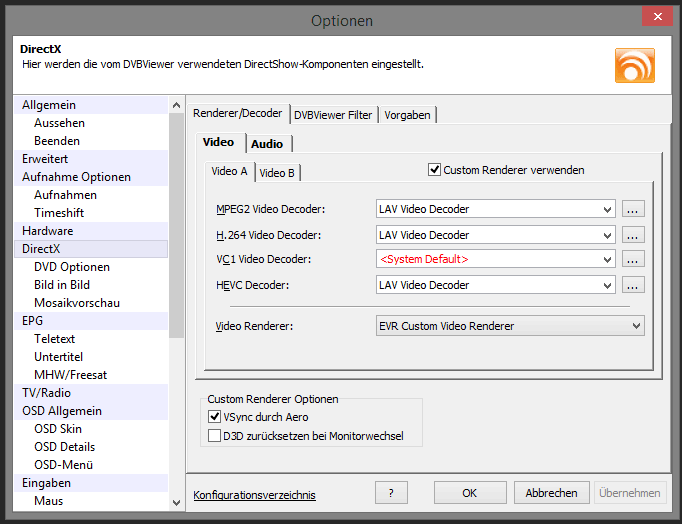The width and height of the screenshot is (682, 524).
Task: Open the Konfigurationsverzeichnis link
Action: 254,495
